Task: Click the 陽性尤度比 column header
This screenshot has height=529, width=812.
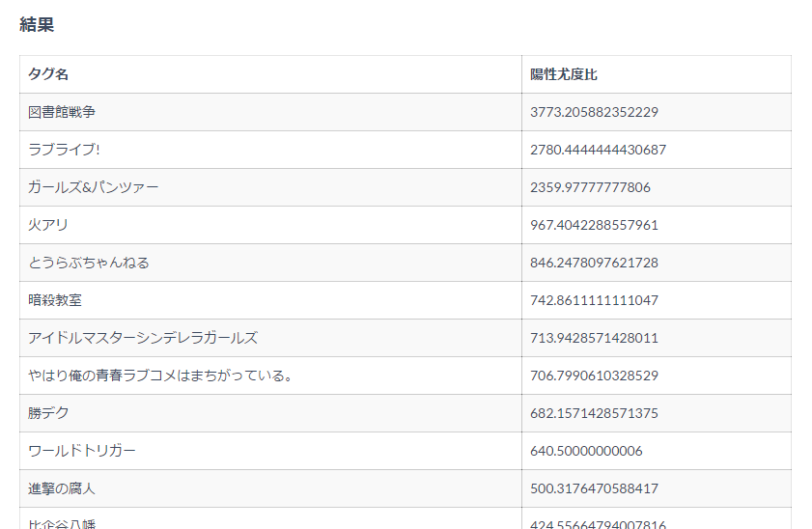Action: click(x=657, y=74)
